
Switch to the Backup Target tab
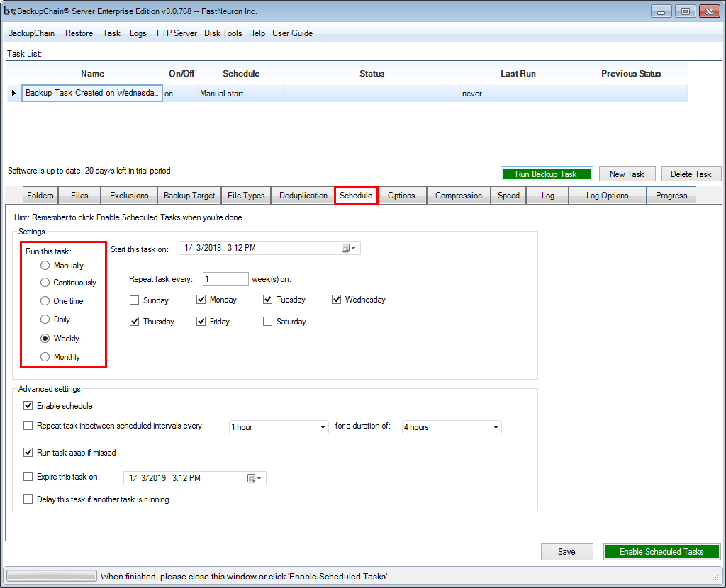point(189,196)
